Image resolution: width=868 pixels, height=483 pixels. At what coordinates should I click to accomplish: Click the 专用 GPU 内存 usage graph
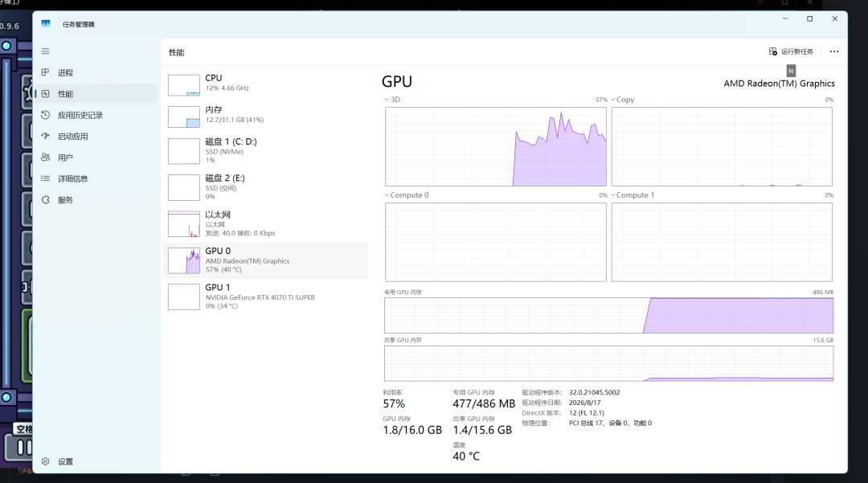coord(609,315)
